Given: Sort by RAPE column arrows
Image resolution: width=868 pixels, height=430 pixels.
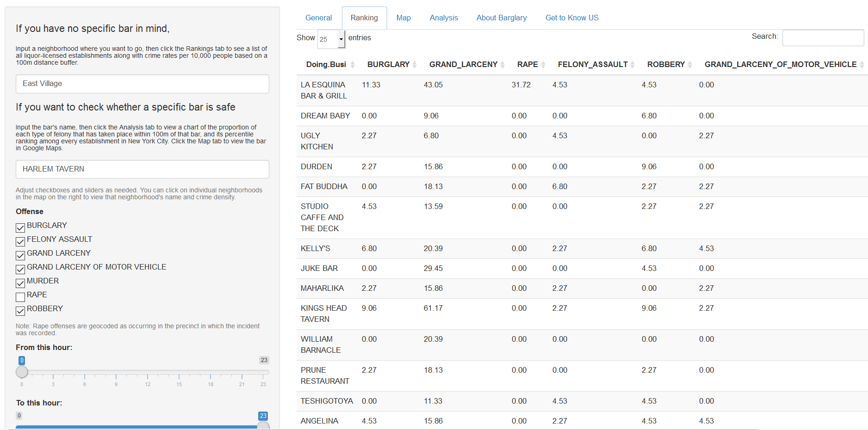Looking at the screenshot, I should click(x=543, y=65).
